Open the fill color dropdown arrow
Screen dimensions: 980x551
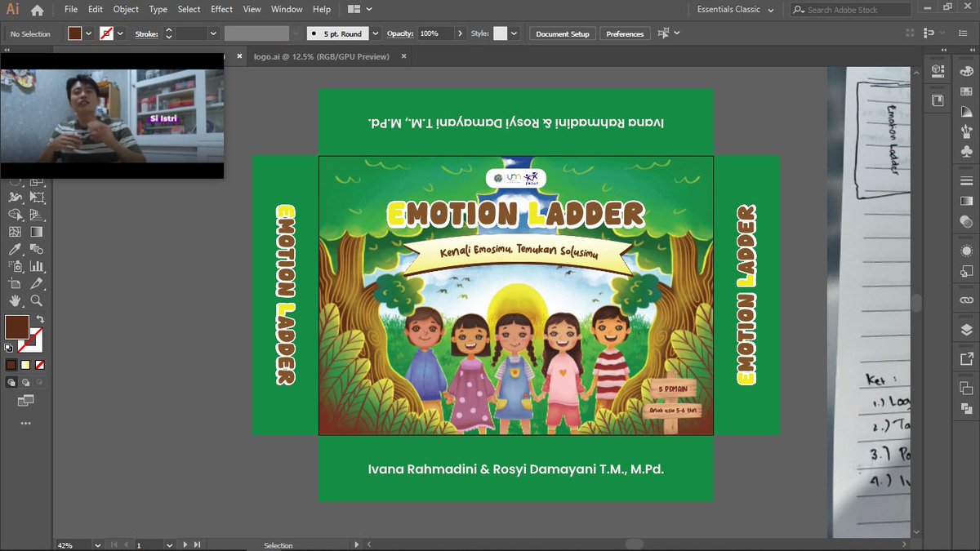[x=88, y=33]
